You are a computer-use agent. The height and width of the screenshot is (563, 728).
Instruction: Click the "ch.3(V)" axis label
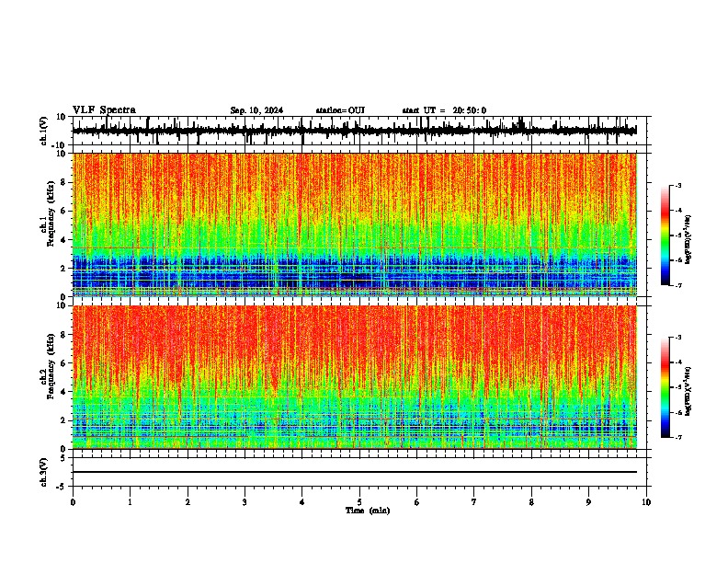click(44, 472)
